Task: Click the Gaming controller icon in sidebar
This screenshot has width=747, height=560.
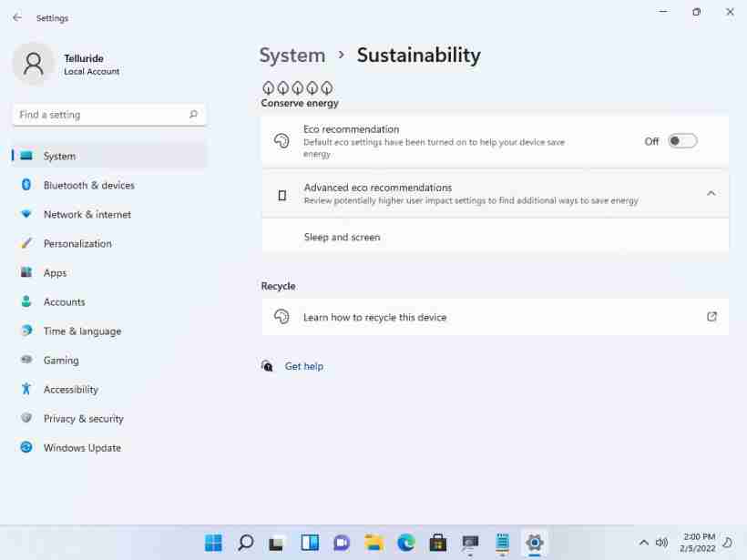Action: [26, 360]
